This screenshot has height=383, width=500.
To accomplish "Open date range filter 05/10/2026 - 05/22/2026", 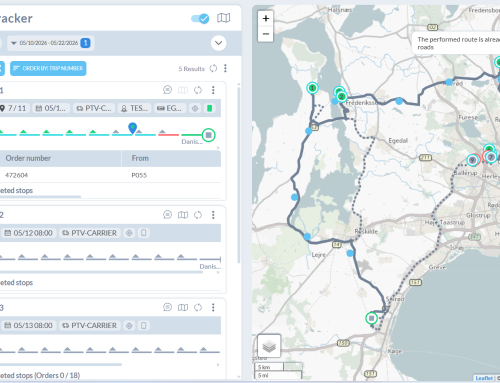I will pyautogui.click(x=51, y=43).
